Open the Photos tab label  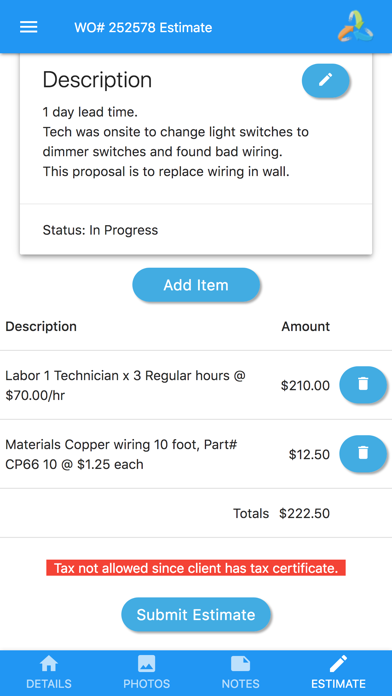click(x=147, y=684)
